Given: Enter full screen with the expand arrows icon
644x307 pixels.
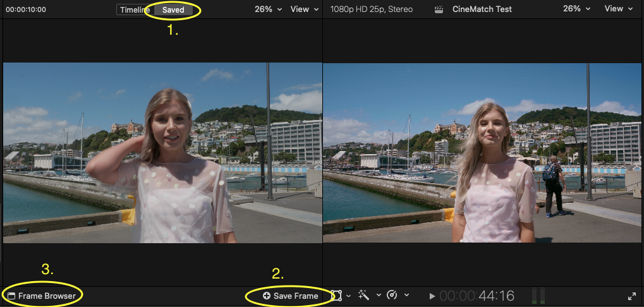Looking at the screenshot, I should point(632,296).
